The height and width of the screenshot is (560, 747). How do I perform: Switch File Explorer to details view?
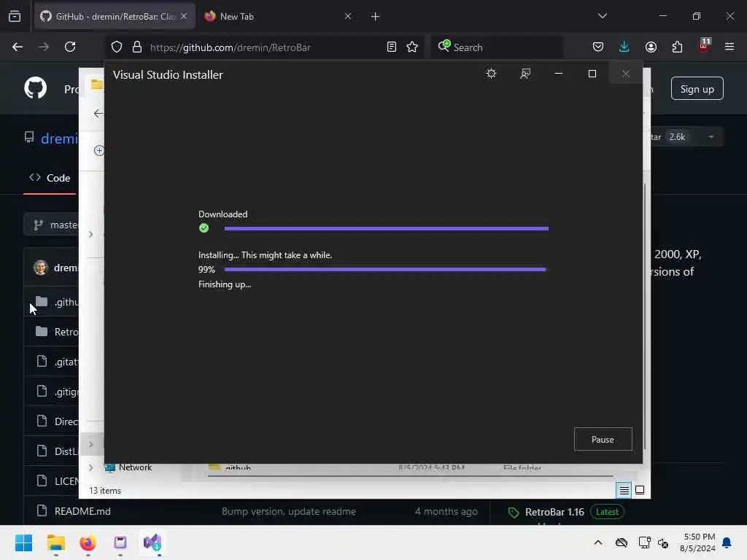pos(624,490)
